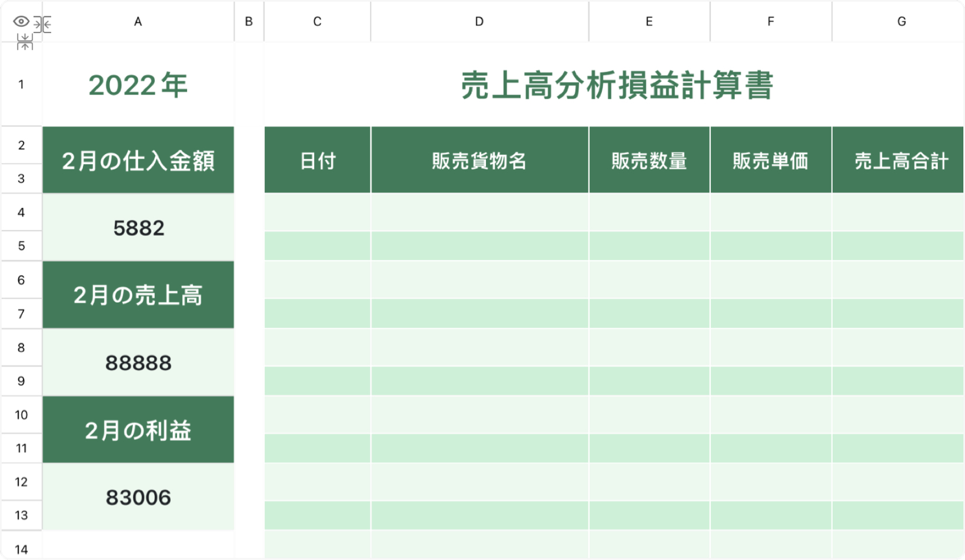Select the value 5882 cell
This screenshot has height=560, width=965.
[138, 228]
